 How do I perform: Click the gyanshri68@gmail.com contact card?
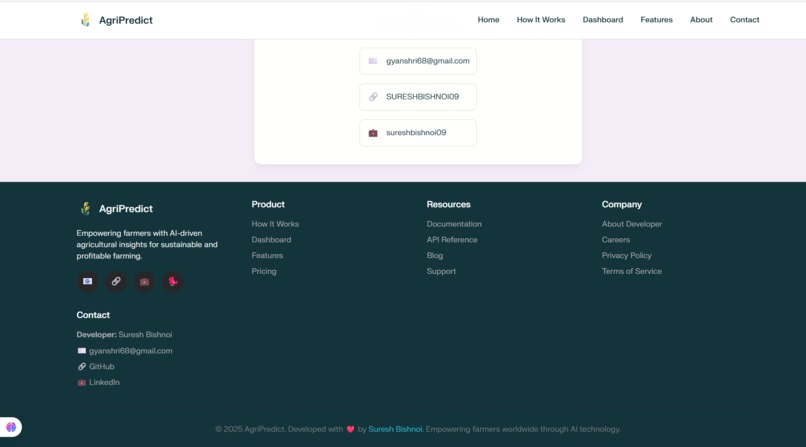click(418, 61)
